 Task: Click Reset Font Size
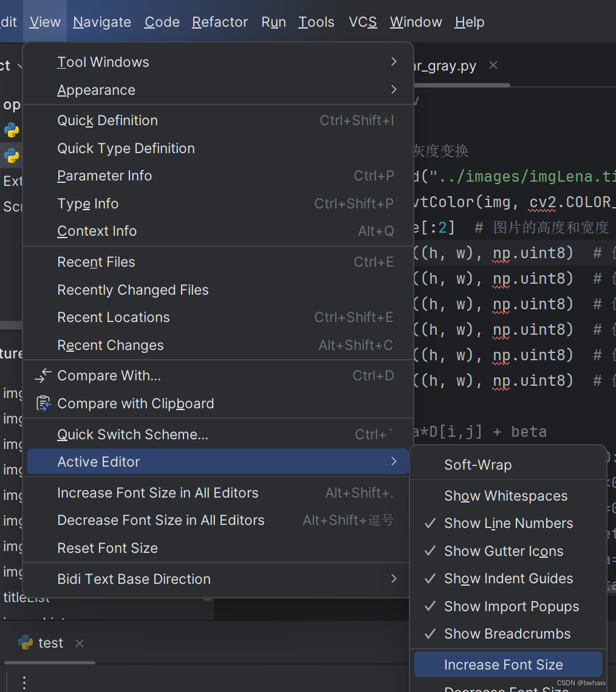point(108,548)
